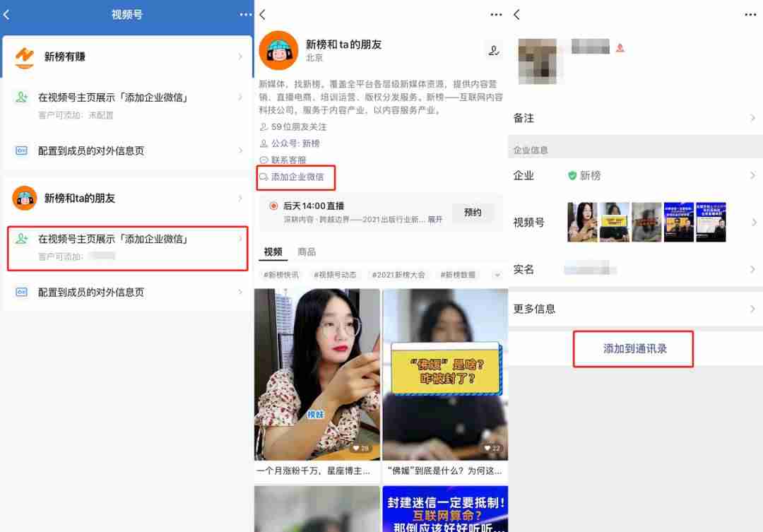Open the 实名 row

636,269
